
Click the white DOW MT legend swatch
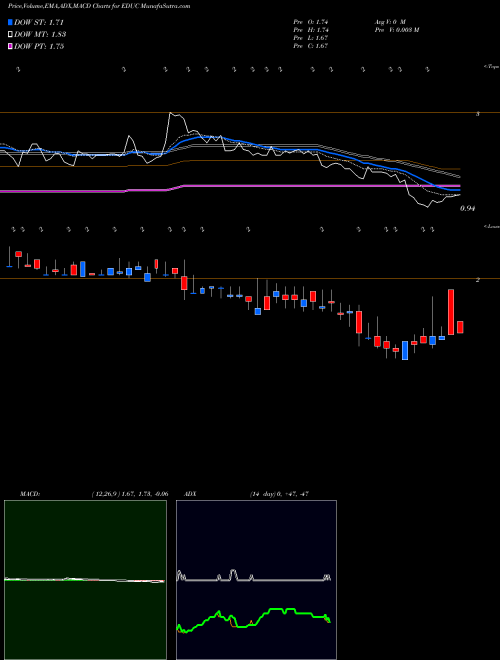click(11, 34)
